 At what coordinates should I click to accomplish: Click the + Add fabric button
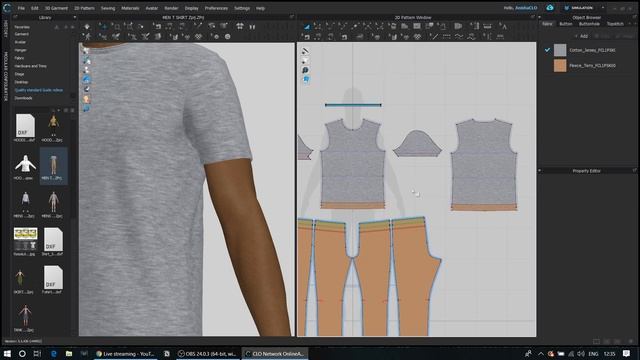[581, 36]
